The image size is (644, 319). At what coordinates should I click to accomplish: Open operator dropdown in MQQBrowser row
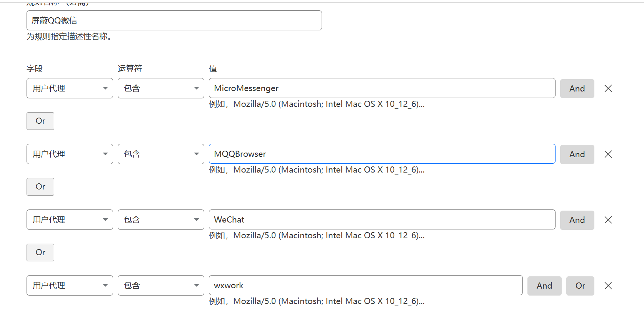tap(161, 154)
